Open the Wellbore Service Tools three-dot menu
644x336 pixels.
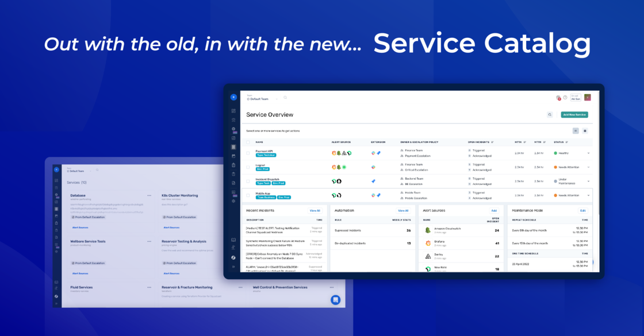pos(149,242)
